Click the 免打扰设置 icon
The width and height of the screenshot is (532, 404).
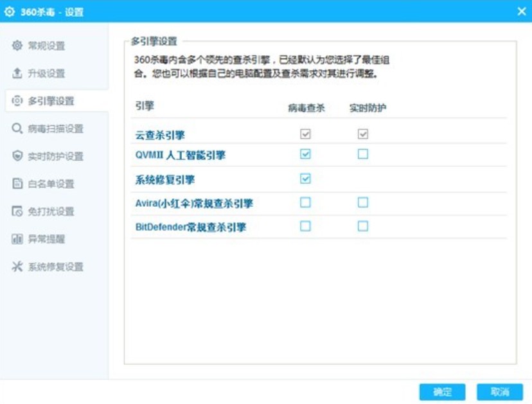[x=17, y=211]
